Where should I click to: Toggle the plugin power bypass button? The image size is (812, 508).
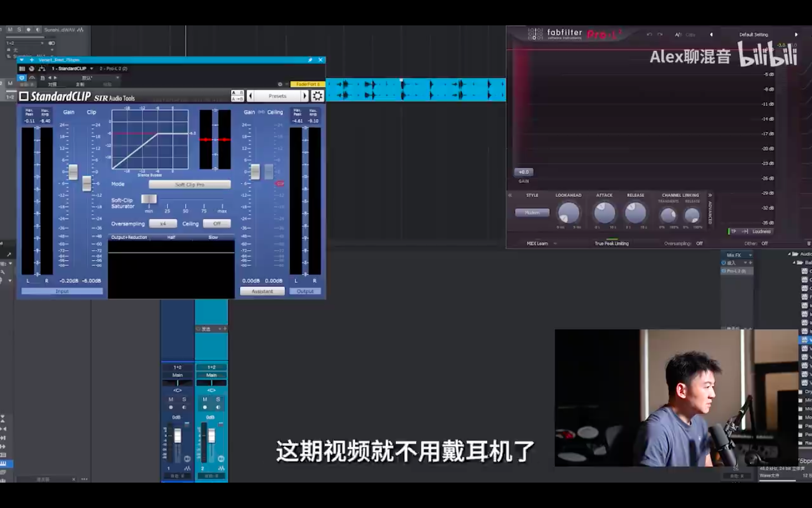coord(22,78)
